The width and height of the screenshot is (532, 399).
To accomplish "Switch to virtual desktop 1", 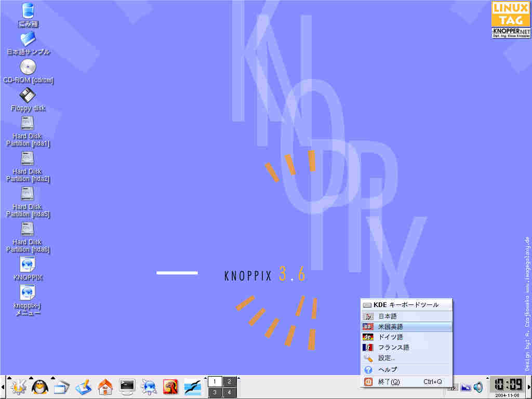I will point(215,382).
